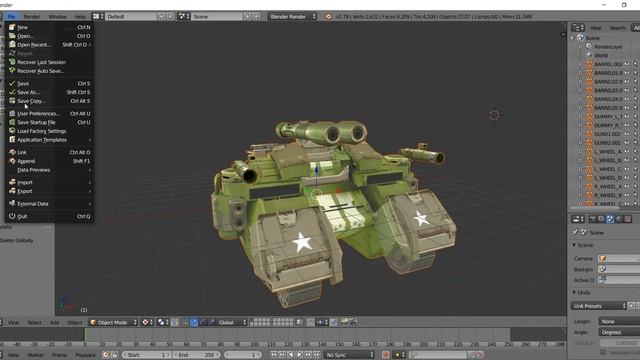Click the timeline Playback menu
This screenshot has height=360, width=640.
(x=85, y=355)
